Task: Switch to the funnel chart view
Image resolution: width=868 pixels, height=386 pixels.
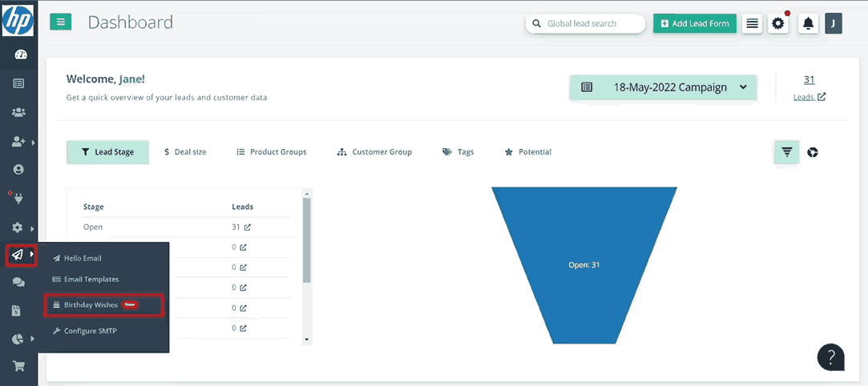Action: click(x=786, y=152)
